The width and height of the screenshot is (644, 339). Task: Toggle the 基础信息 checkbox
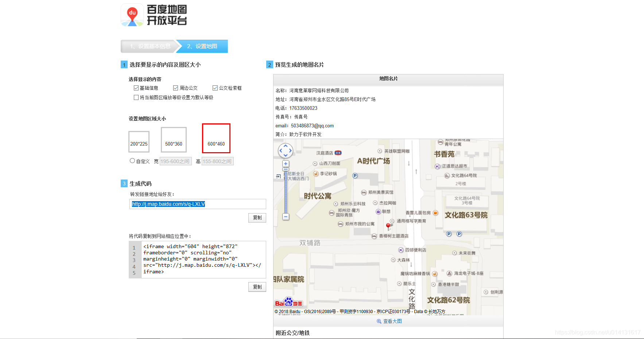(x=136, y=88)
